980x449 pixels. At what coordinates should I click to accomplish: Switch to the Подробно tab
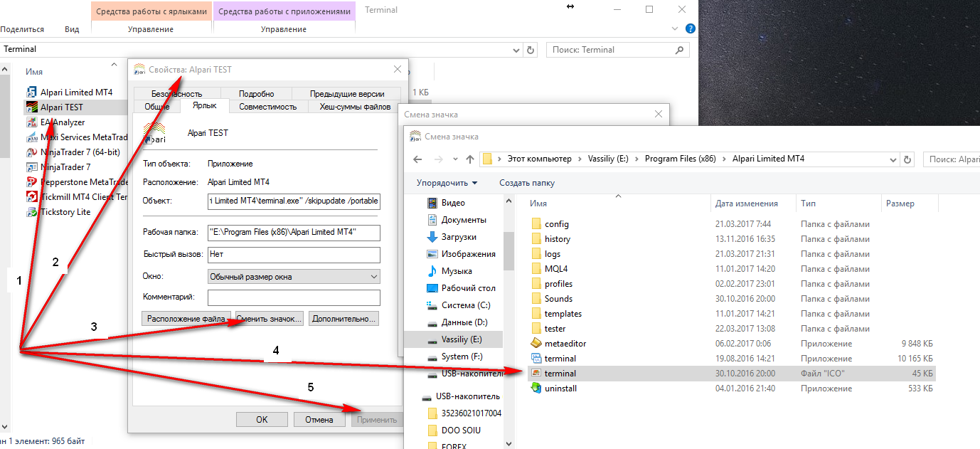tap(257, 94)
